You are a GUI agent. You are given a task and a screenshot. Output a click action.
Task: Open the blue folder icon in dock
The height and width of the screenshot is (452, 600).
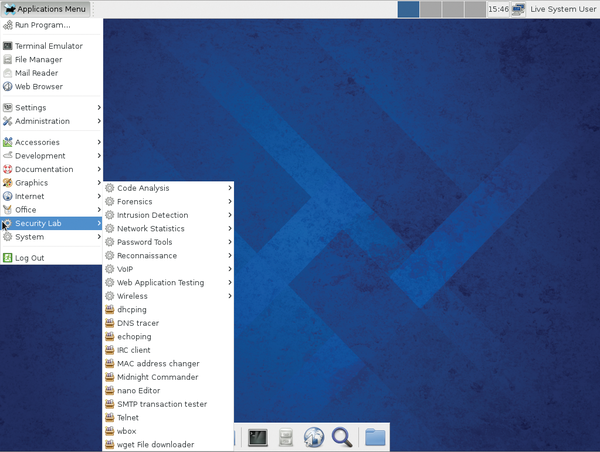375,437
